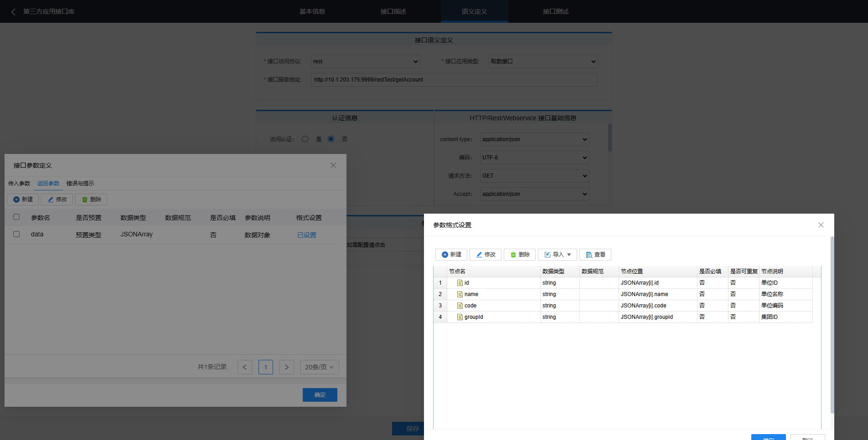Switch to the 传入参数 tab
The height and width of the screenshot is (440, 868).
tap(19, 184)
